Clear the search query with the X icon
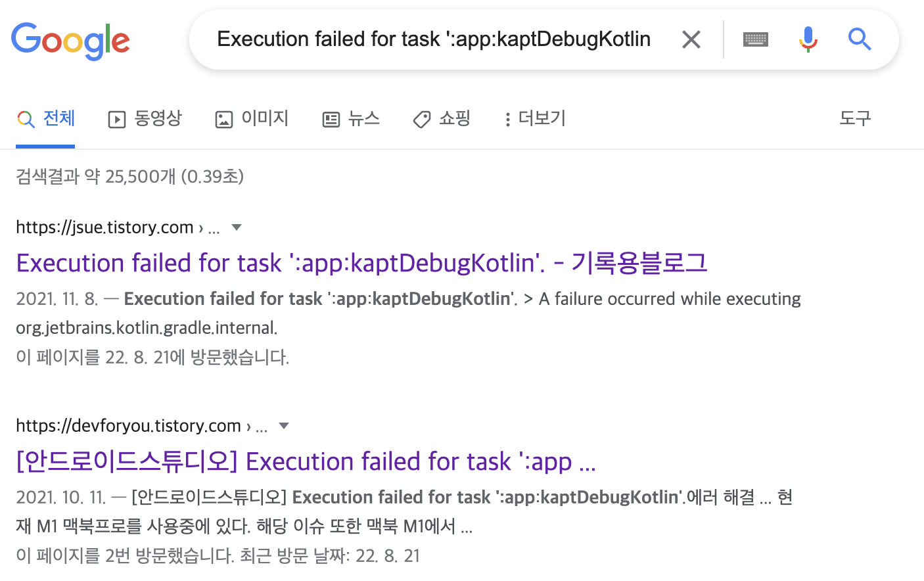Image resolution: width=924 pixels, height=581 pixels. (691, 39)
